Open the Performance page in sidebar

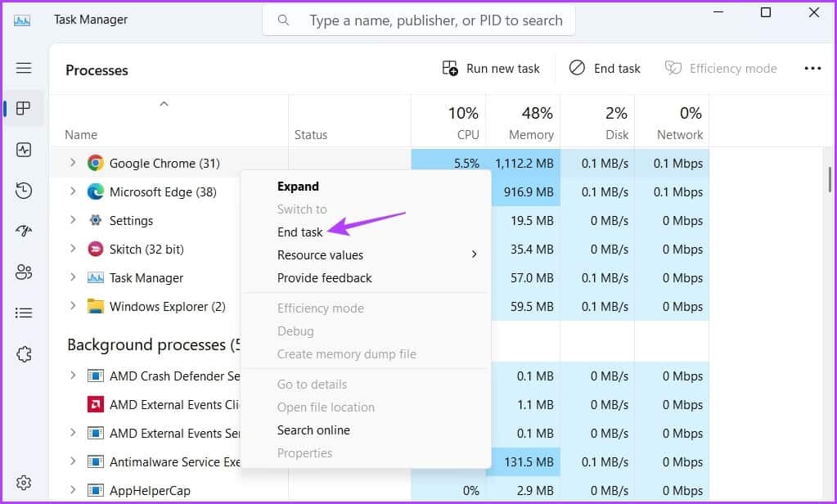[24, 150]
